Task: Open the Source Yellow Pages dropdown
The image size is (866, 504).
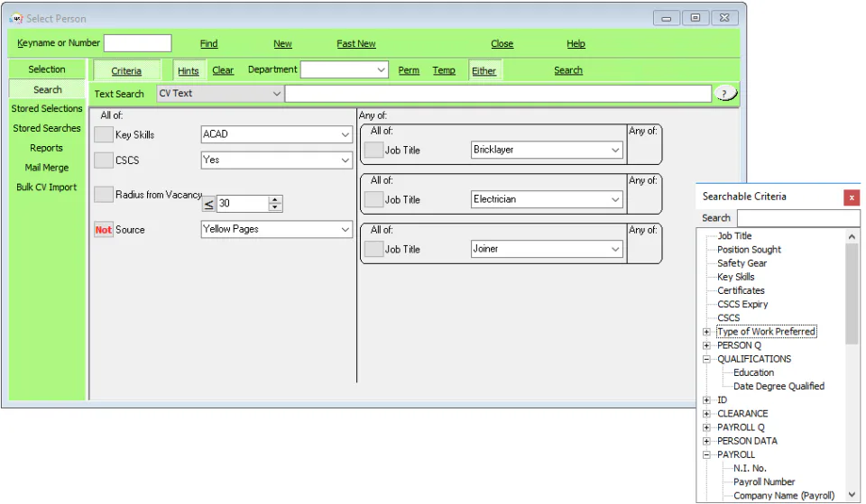Action: tap(345, 229)
